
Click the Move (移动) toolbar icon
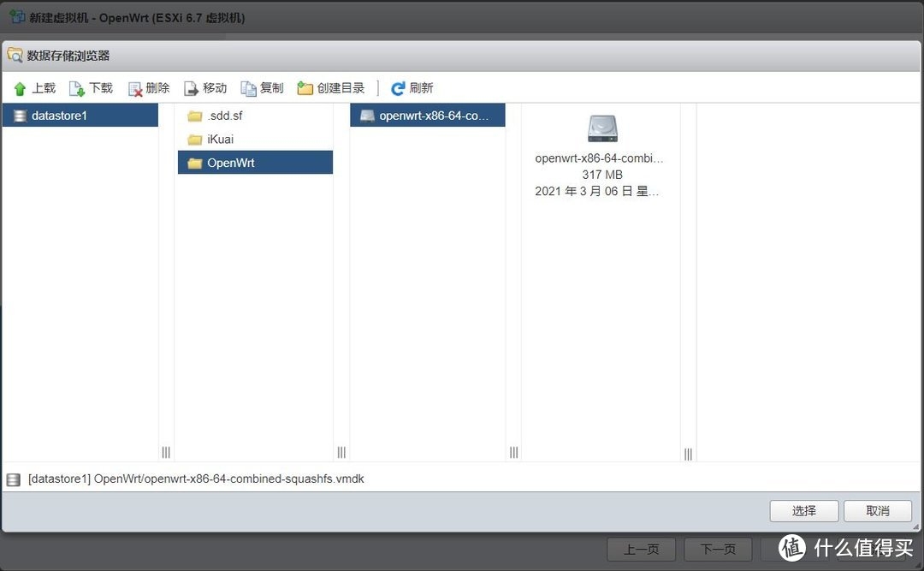point(191,88)
